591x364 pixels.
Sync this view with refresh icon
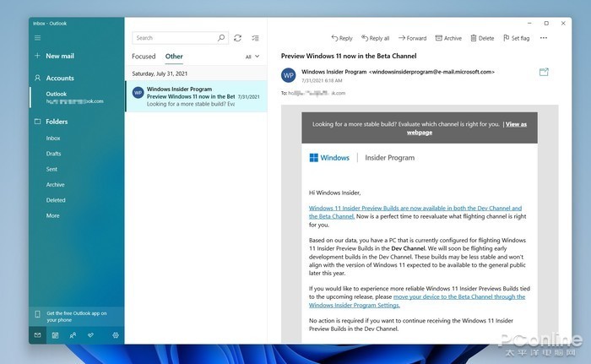(237, 38)
